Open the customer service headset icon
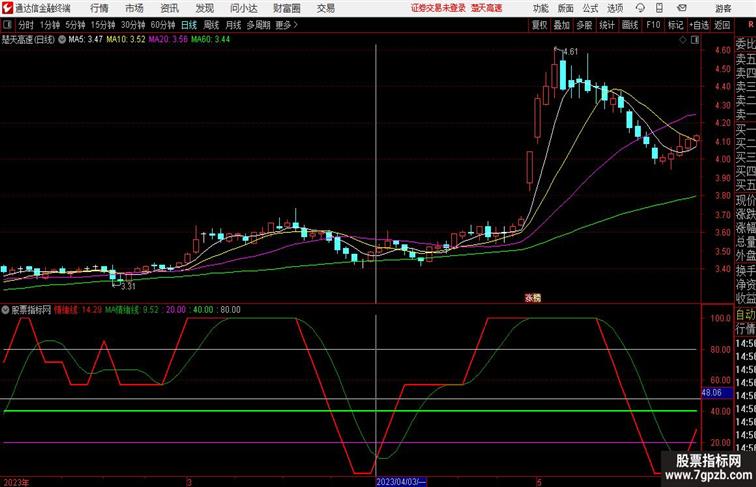 640,8
